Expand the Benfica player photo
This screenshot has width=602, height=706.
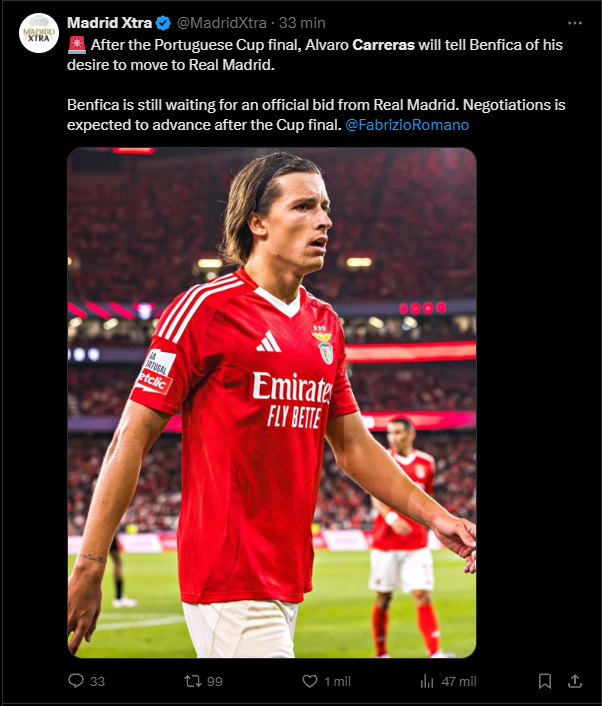tap(272, 403)
